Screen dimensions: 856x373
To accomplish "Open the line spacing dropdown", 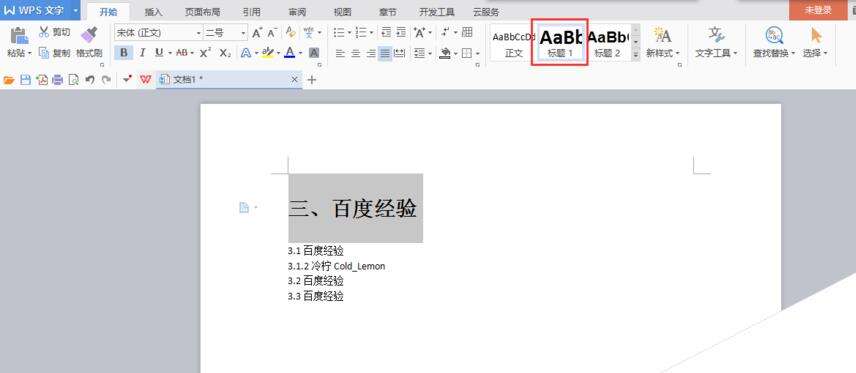I will pyautogui.click(x=430, y=54).
